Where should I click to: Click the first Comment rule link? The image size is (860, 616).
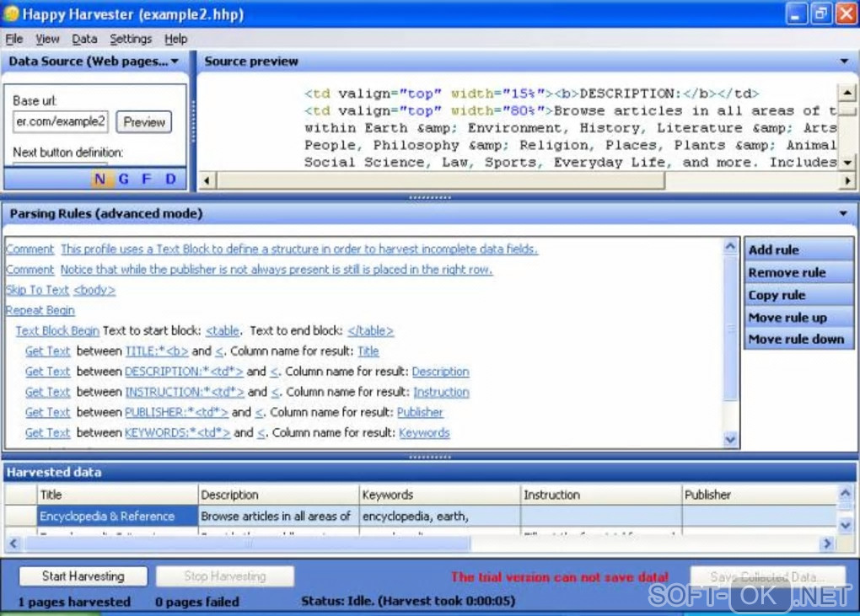tap(30, 249)
